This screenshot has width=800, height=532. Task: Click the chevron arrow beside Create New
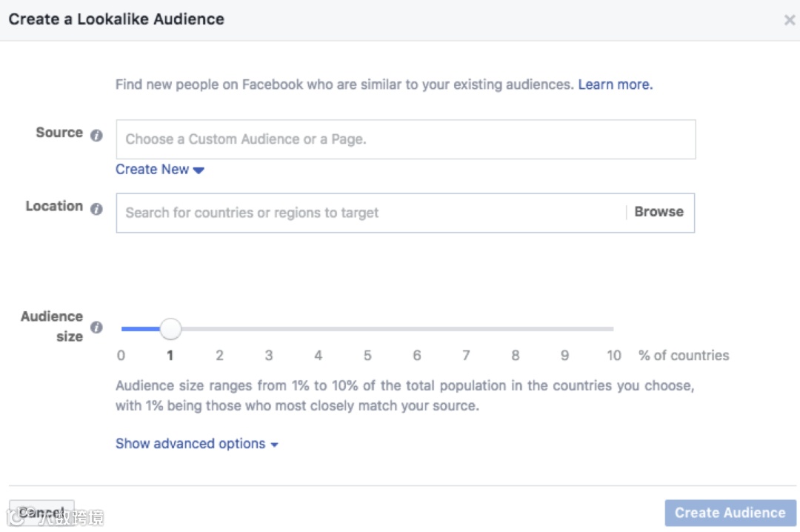coord(198,170)
